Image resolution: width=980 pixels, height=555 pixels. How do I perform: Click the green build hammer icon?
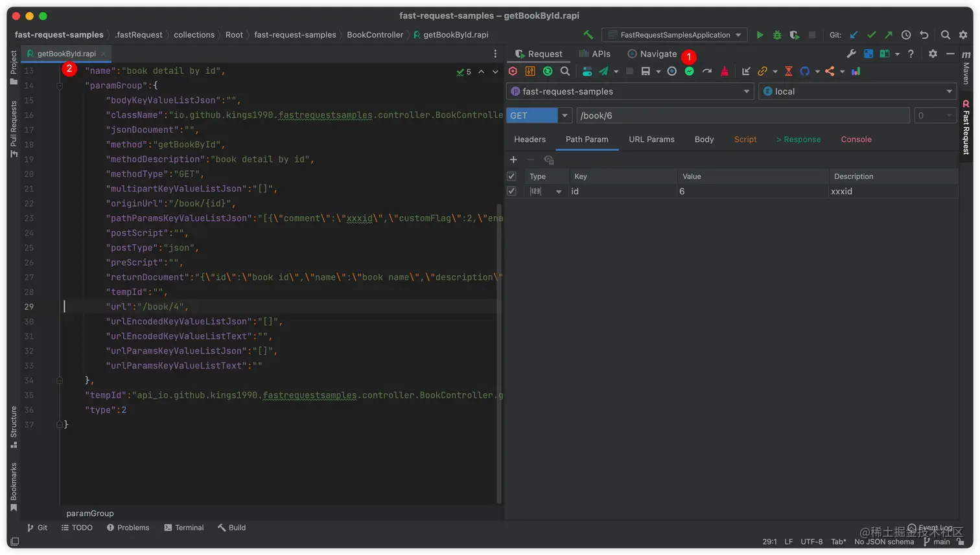589,35
